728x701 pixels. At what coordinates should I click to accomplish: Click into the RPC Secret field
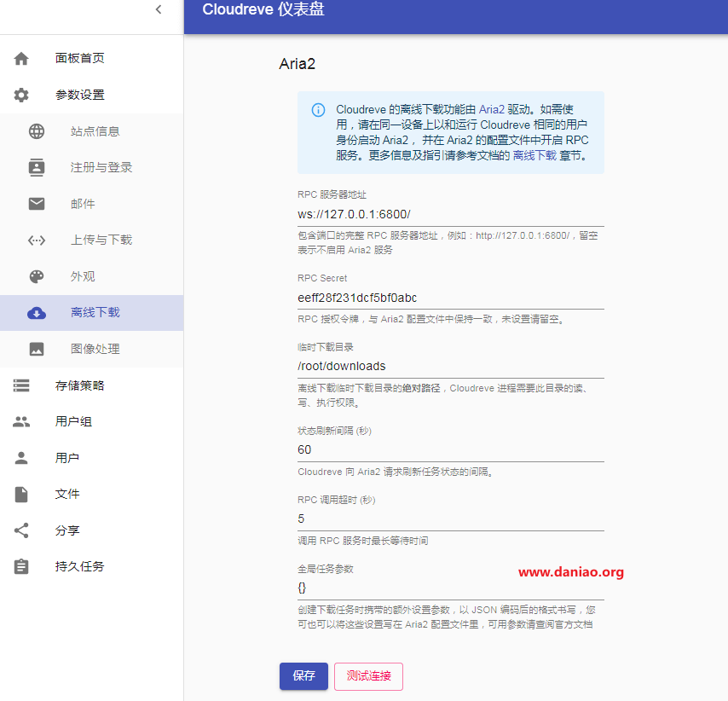[450, 298]
